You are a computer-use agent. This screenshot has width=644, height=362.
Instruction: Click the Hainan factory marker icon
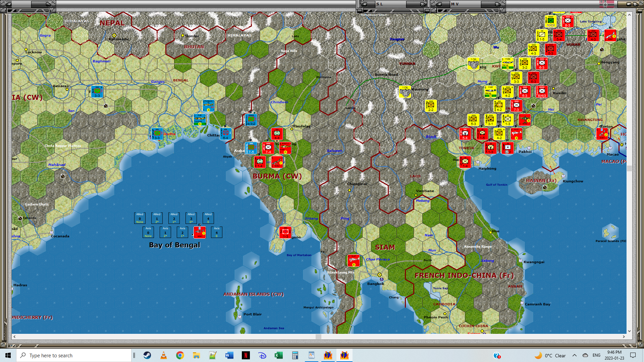point(545,187)
